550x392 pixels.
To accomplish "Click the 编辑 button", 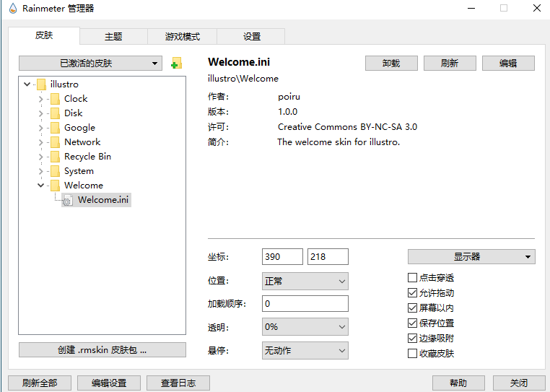I will [x=508, y=64].
